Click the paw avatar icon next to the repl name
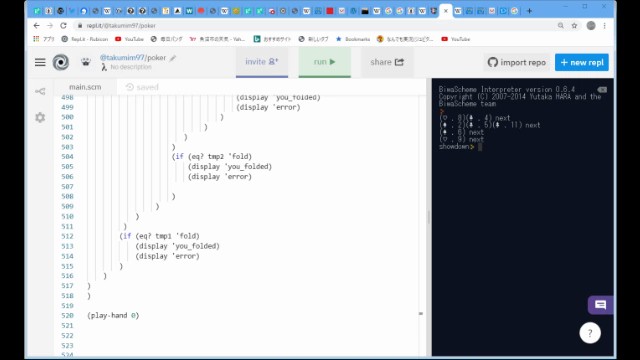This screenshot has width=640, height=360. 86,62
